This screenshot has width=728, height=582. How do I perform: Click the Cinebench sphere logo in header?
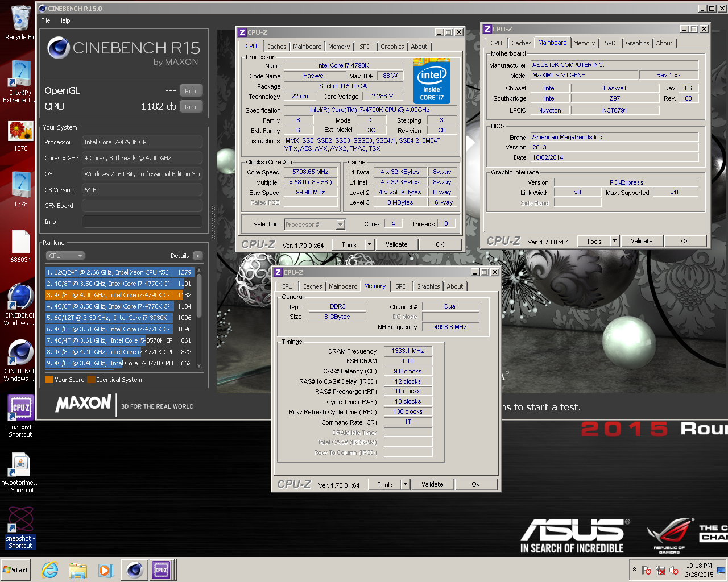point(59,48)
